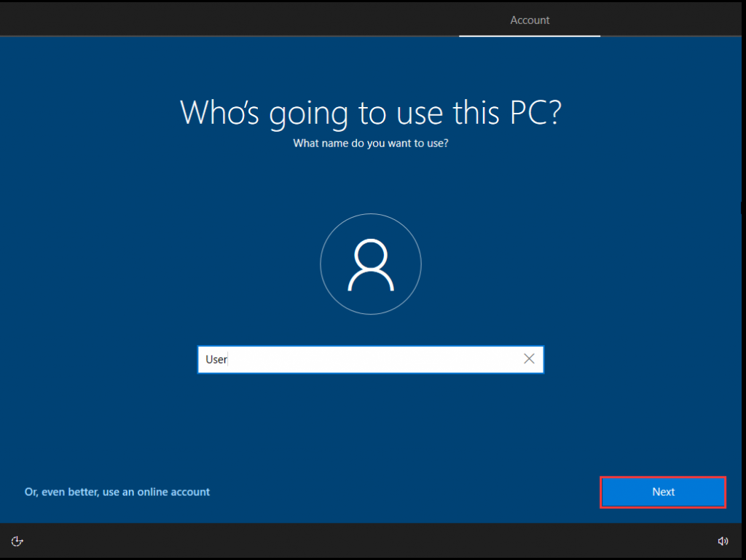Open the Ease of Access icon

(17, 541)
